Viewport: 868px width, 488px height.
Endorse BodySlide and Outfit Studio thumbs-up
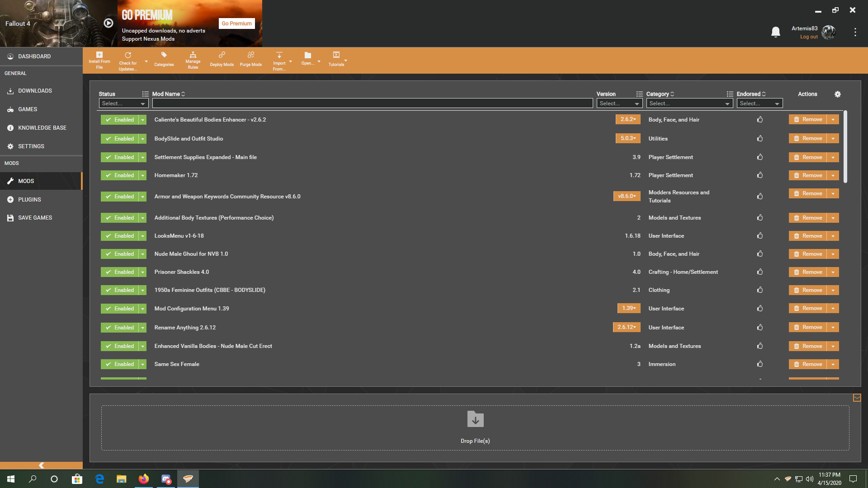[x=760, y=138]
